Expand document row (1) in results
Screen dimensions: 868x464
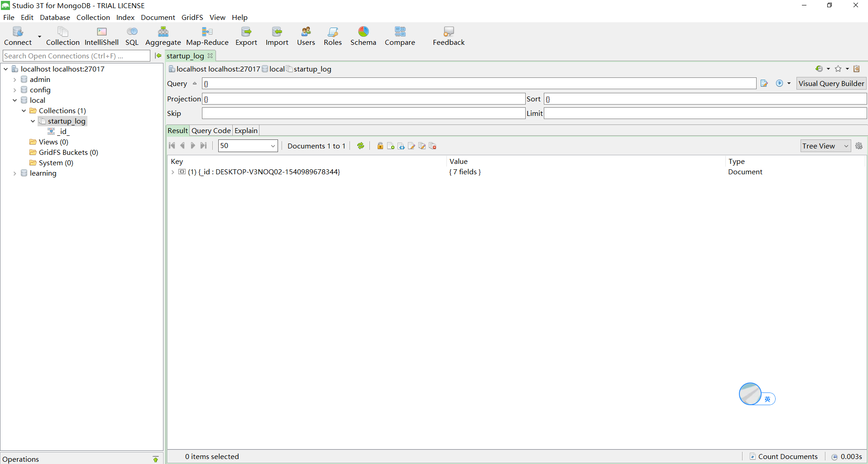(173, 172)
